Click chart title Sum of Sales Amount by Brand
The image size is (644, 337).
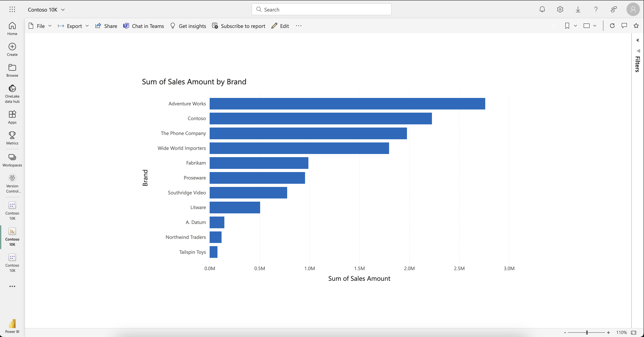pos(194,82)
